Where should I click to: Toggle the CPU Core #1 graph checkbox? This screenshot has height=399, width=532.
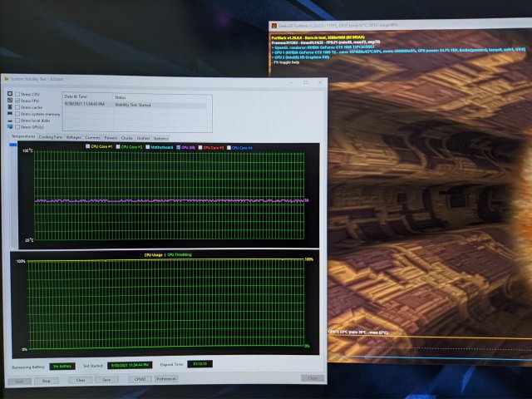[87, 147]
